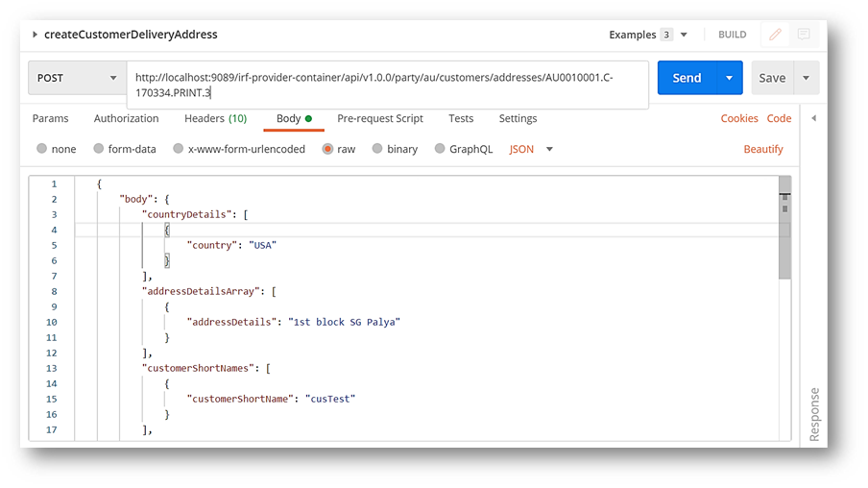Click the Beautify link
Viewport: 868px width, 488px height.
click(x=763, y=150)
